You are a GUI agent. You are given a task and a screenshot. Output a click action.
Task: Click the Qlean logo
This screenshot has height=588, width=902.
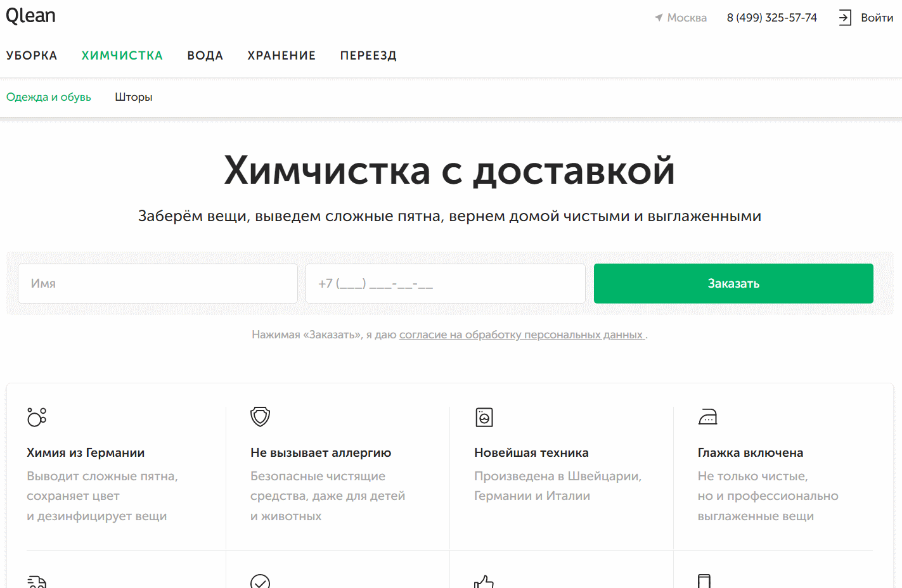(30, 16)
